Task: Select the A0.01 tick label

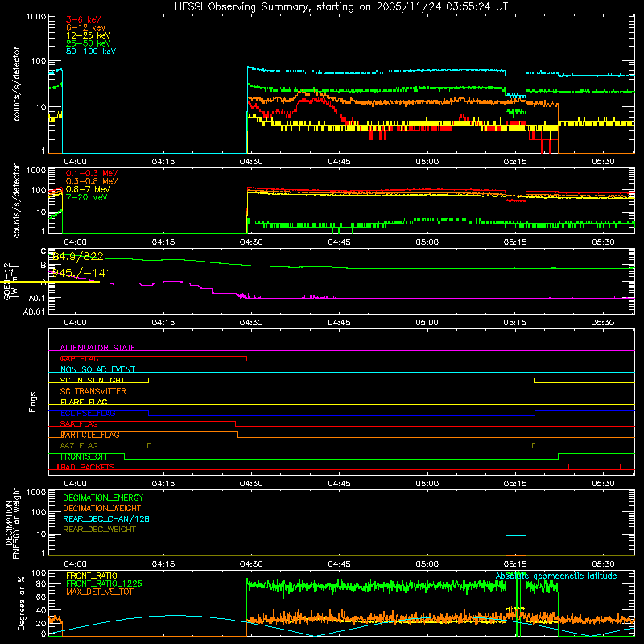Action: (34, 312)
